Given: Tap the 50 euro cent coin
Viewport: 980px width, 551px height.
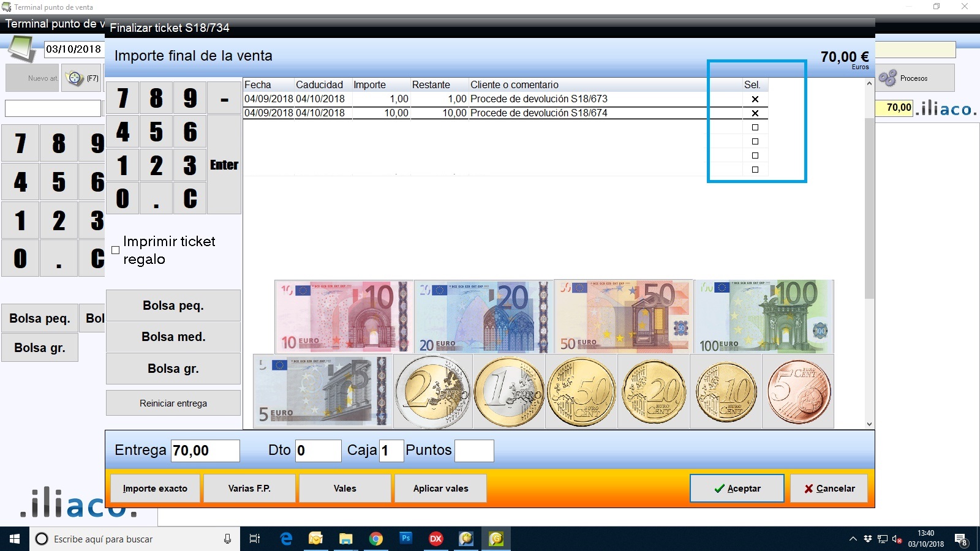Looking at the screenshot, I should (x=581, y=391).
